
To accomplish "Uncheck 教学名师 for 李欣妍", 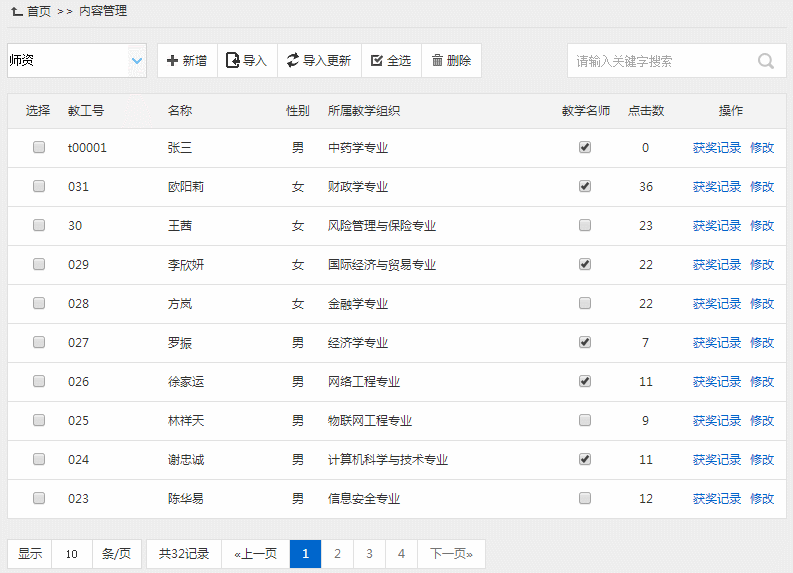I will pyautogui.click(x=585, y=264).
